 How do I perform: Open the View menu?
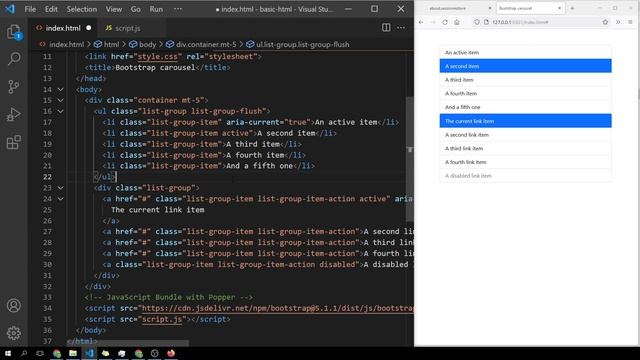click(x=114, y=9)
